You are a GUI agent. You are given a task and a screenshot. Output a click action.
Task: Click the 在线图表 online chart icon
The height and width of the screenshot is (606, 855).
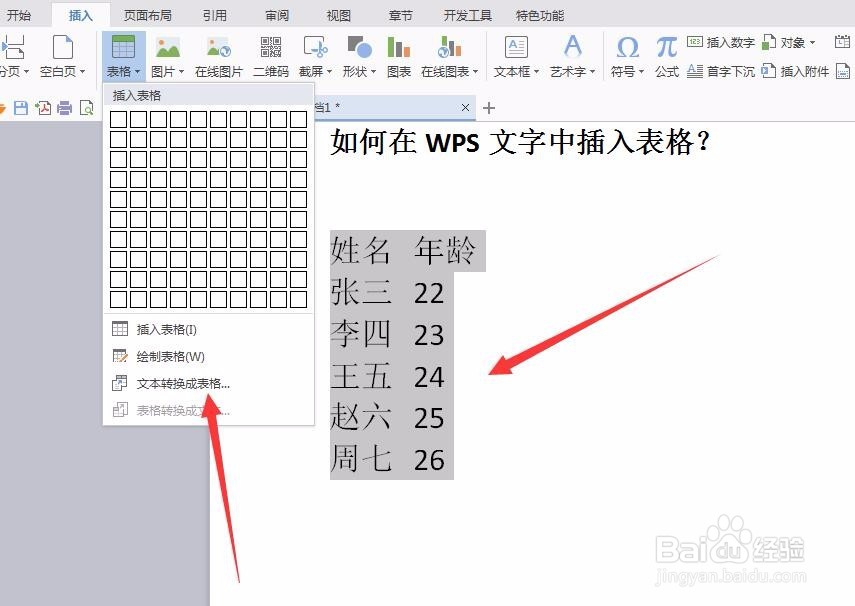(x=449, y=47)
